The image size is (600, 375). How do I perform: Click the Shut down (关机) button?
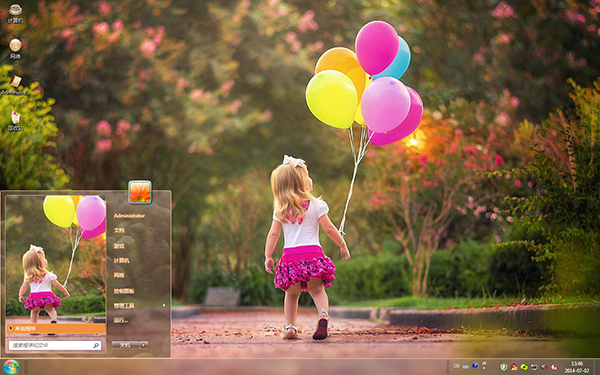[x=126, y=345]
